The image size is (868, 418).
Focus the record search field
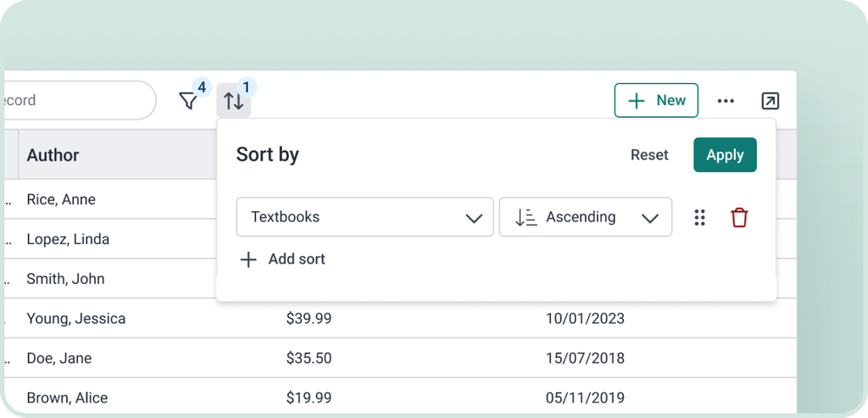(76, 100)
